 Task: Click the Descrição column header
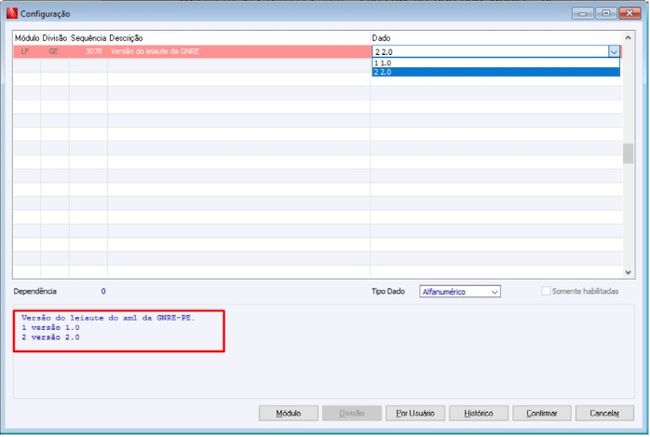pyautogui.click(x=126, y=38)
